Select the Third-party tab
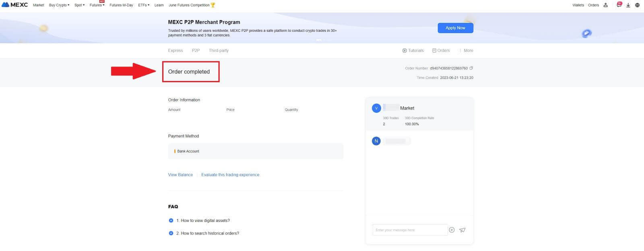Image resolution: width=644 pixels, height=251 pixels. point(219,50)
